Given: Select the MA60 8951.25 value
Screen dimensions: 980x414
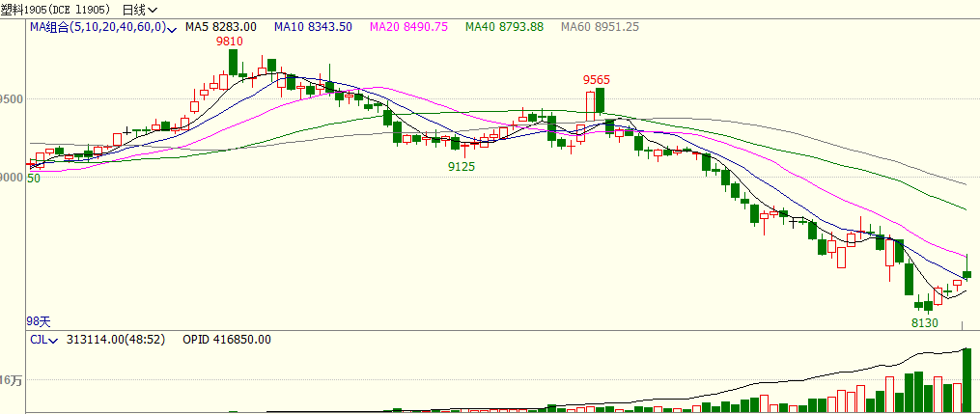Looking at the screenshot, I should (600, 27).
